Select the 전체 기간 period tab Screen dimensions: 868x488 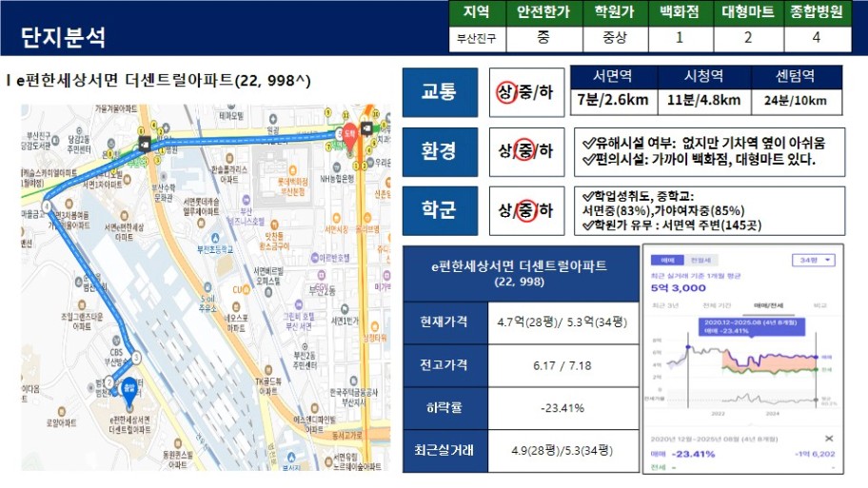(717, 305)
